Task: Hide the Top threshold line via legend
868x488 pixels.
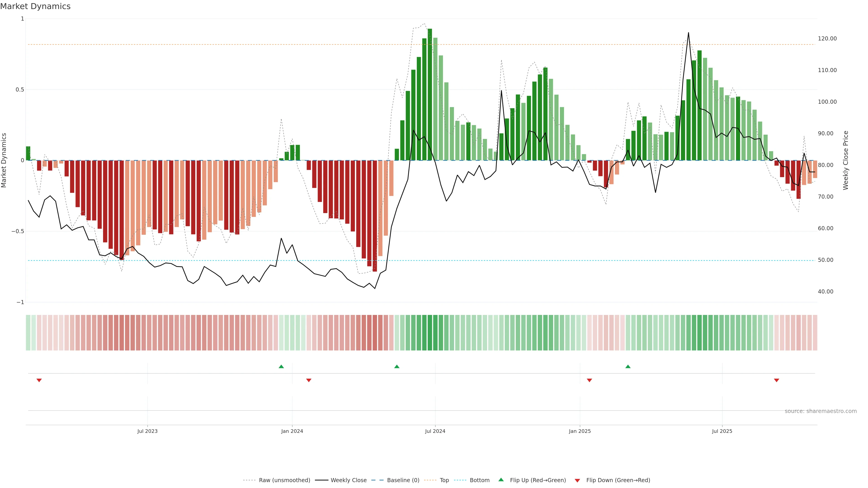Action: (444, 480)
